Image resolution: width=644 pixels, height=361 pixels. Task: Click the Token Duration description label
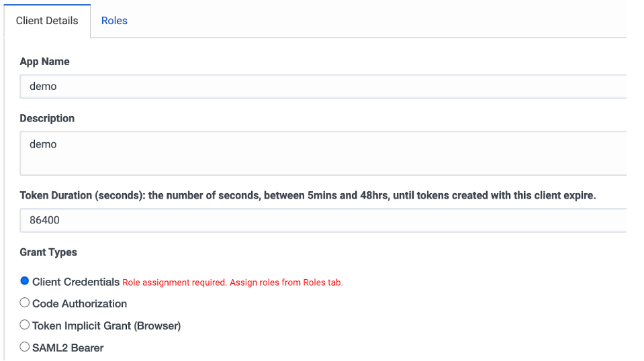[308, 196]
